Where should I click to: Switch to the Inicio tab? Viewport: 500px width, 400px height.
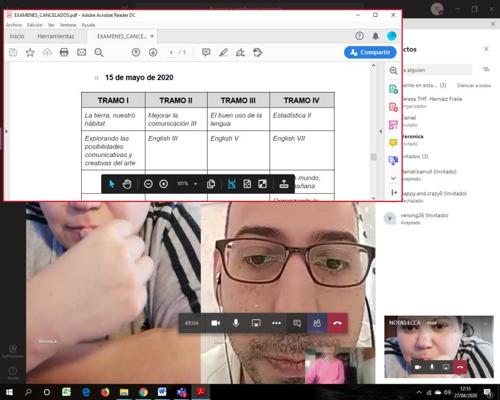[x=17, y=36]
